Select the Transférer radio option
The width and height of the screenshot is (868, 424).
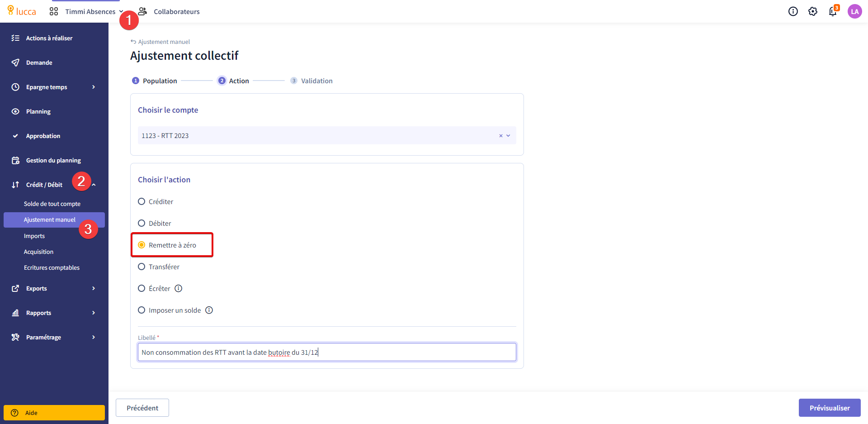(142, 267)
